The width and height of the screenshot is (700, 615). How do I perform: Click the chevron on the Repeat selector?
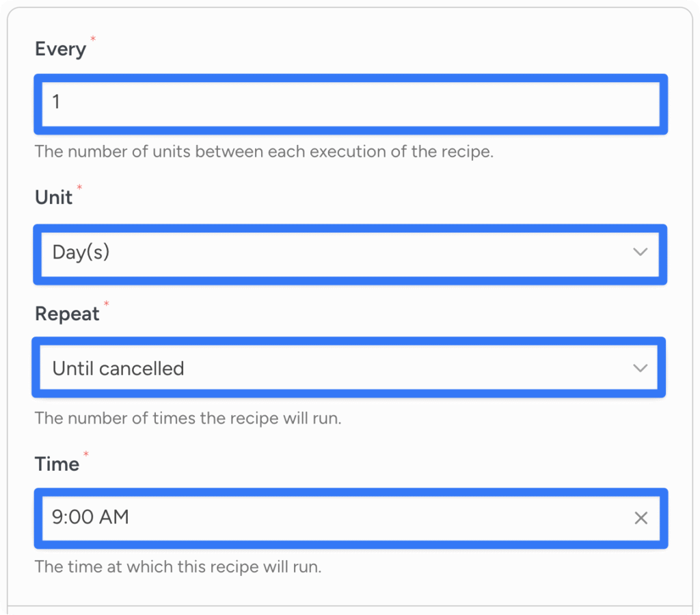(x=641, y=367)
